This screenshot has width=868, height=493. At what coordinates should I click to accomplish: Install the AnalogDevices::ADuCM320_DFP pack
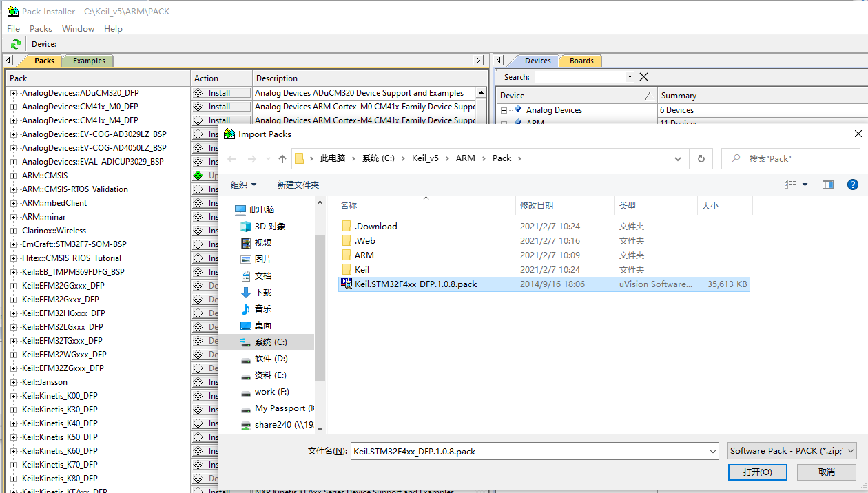(222, 92)
